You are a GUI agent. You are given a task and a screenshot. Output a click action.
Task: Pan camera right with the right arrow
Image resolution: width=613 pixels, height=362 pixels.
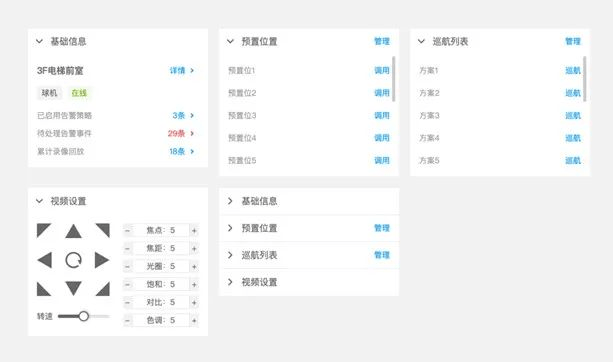coord(102,260)
